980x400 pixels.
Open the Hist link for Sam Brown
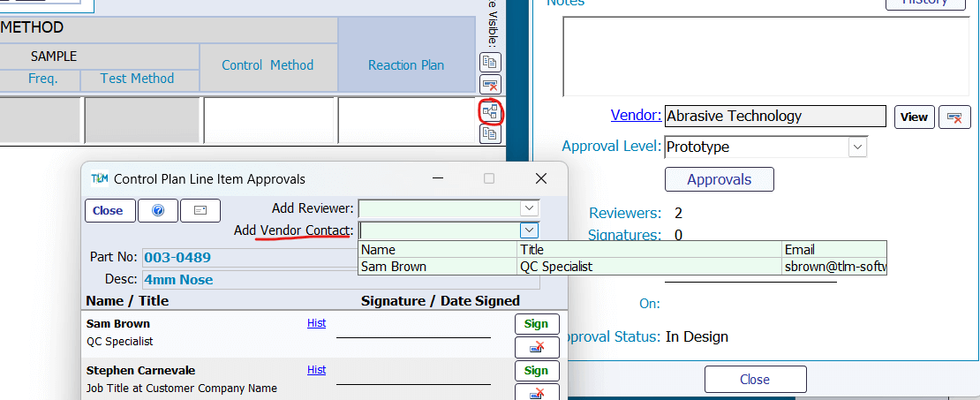click(x=316, y=324)
